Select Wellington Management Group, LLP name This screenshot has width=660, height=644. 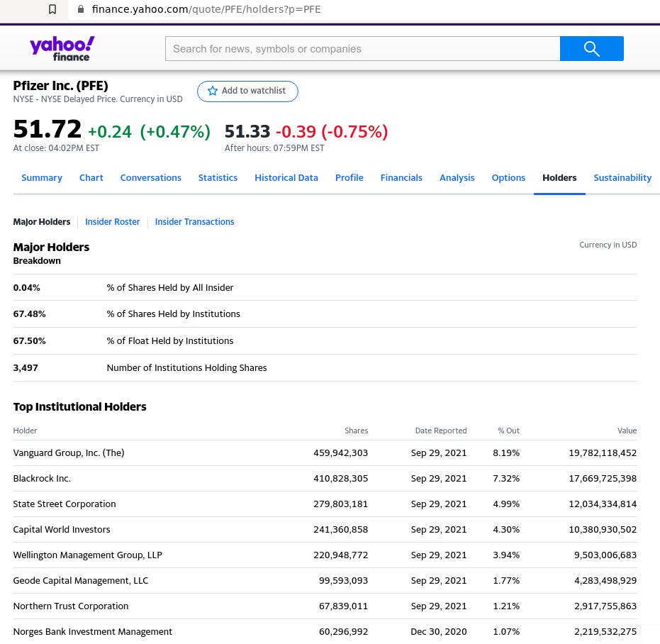pos(88,555)
